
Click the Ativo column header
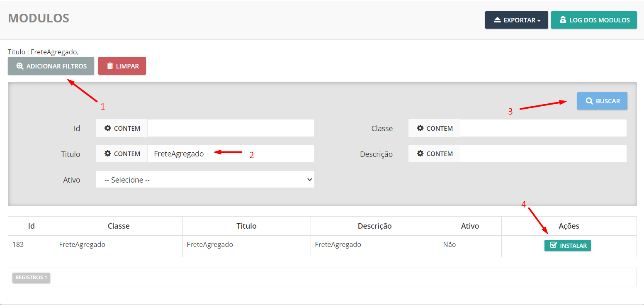pyautogui.click(x=470, y=226)
